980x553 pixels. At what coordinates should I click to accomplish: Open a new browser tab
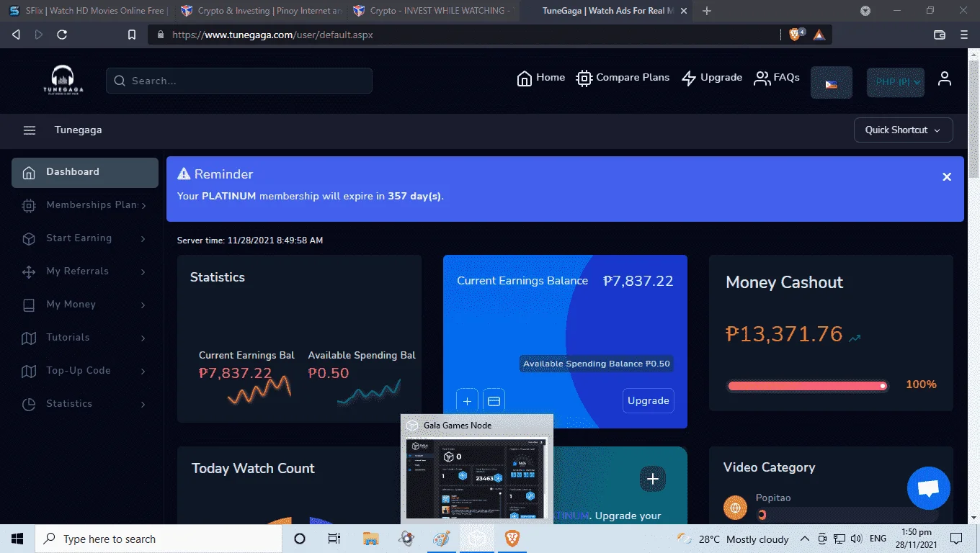pyautogui.click(x=707, y=11)
